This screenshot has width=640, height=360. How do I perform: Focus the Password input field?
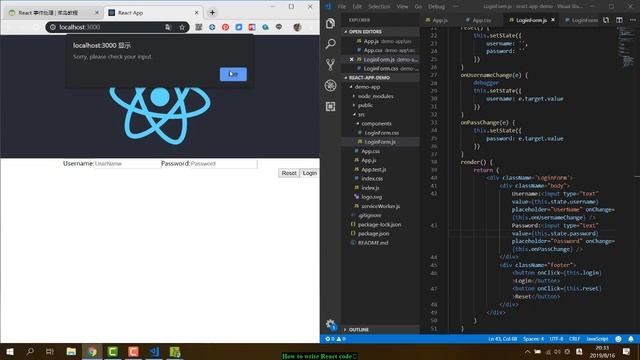click(224, 164)
